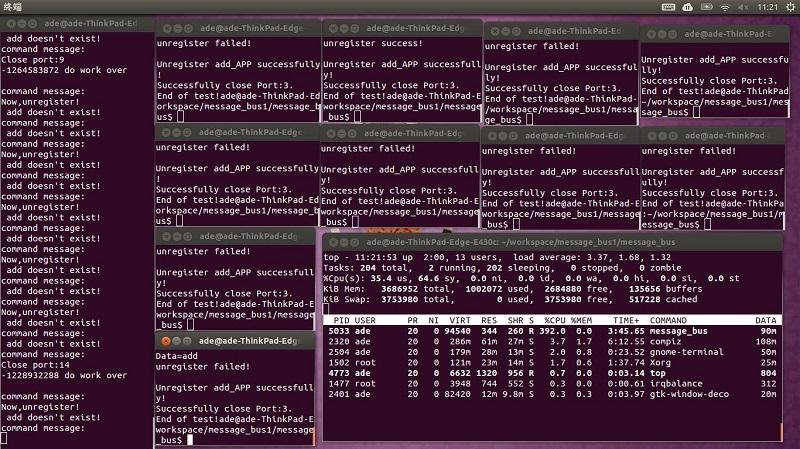Focus the terminal showing "unregister success!"

400,80
